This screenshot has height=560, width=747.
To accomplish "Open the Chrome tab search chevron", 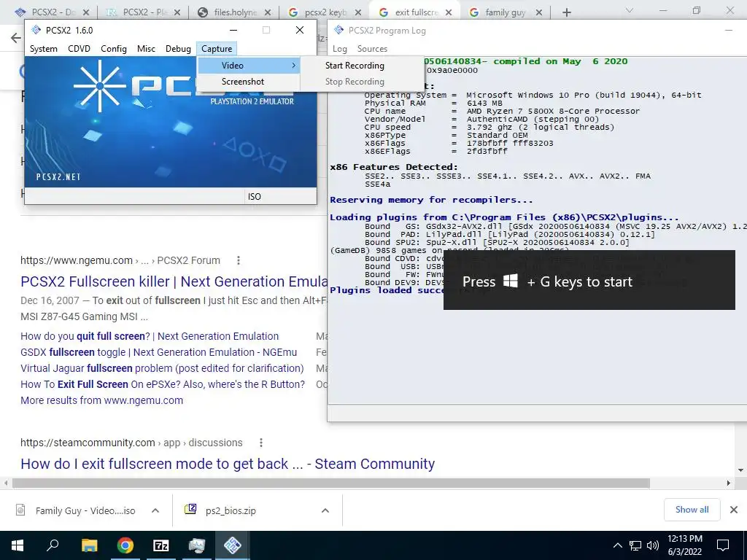I will 630,10.
